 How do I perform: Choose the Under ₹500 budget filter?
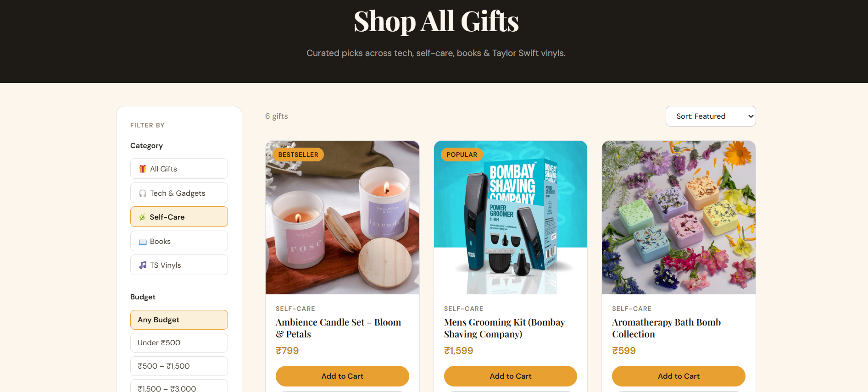(x=179, y=342)
